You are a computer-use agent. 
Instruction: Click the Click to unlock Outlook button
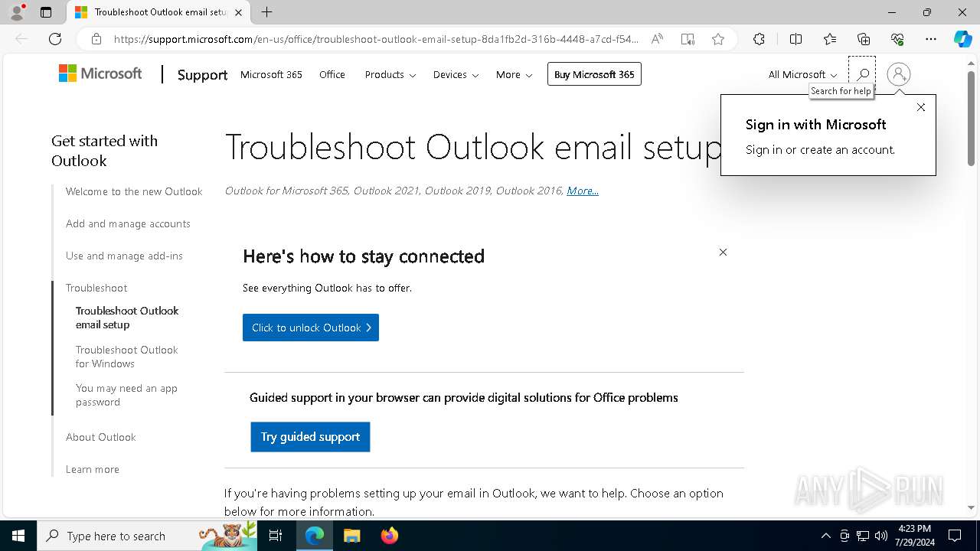click(311, 328)
